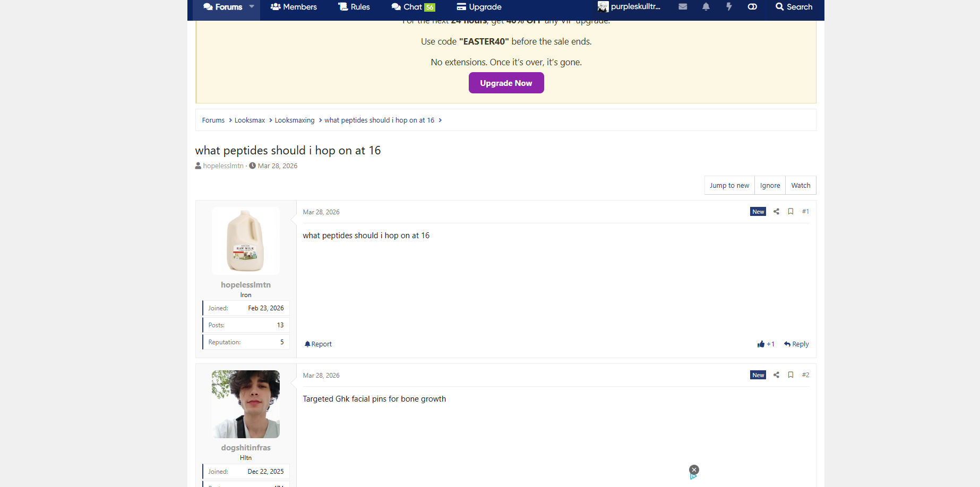Open the Search panel
This screenshot has width=980, height=487.
(794, 7)
